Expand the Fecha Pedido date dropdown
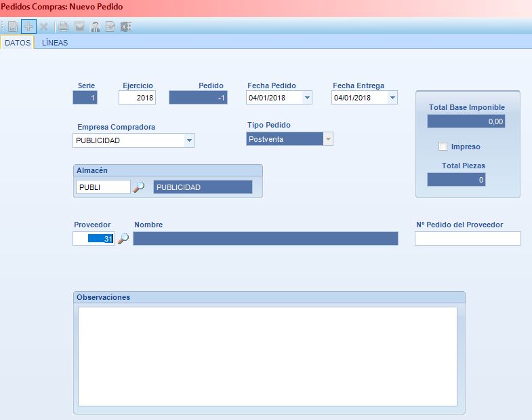The height and width of the screenshot is (420, 532). [x=307, y=98]
